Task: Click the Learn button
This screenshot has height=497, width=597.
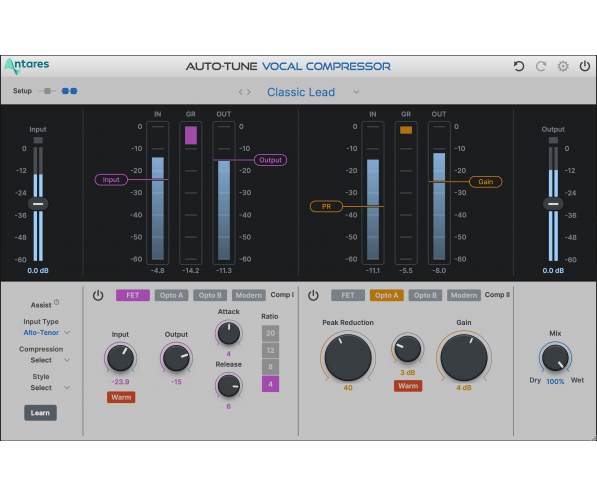Action: [x=40, y=413]
